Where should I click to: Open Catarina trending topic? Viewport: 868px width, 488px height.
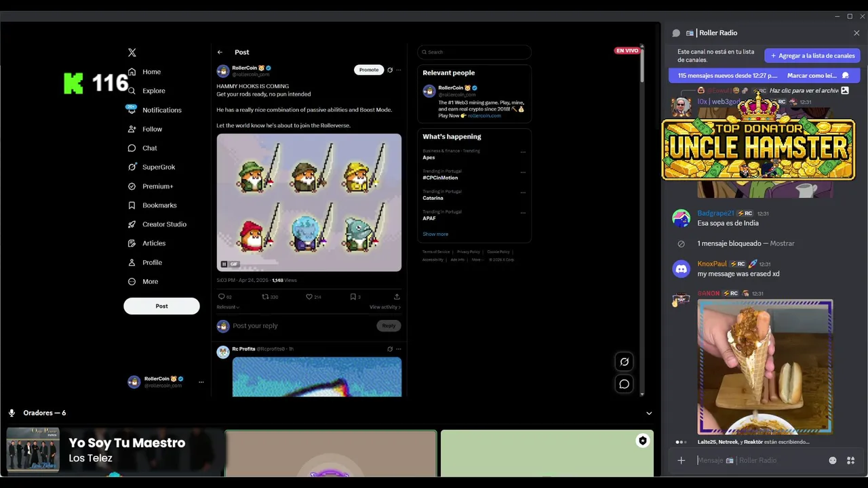(433, 198)
